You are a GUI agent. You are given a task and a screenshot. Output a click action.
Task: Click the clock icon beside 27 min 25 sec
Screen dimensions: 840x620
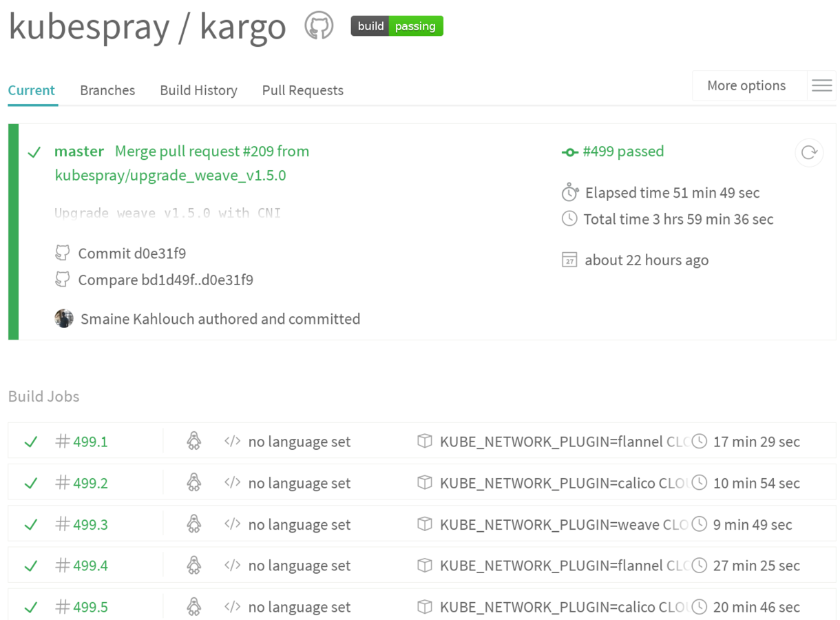(x=700, y=565)
